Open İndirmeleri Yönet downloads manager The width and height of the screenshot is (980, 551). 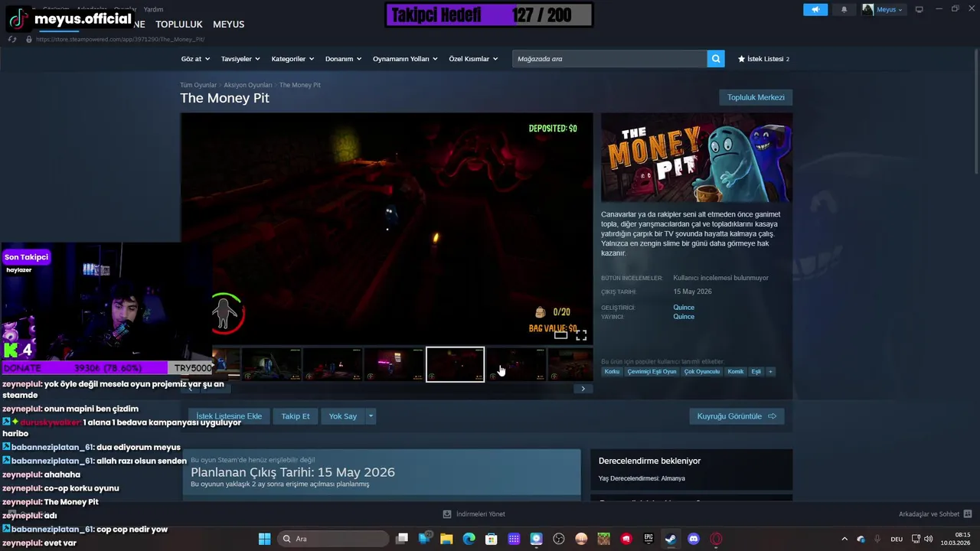coord(474,514)
